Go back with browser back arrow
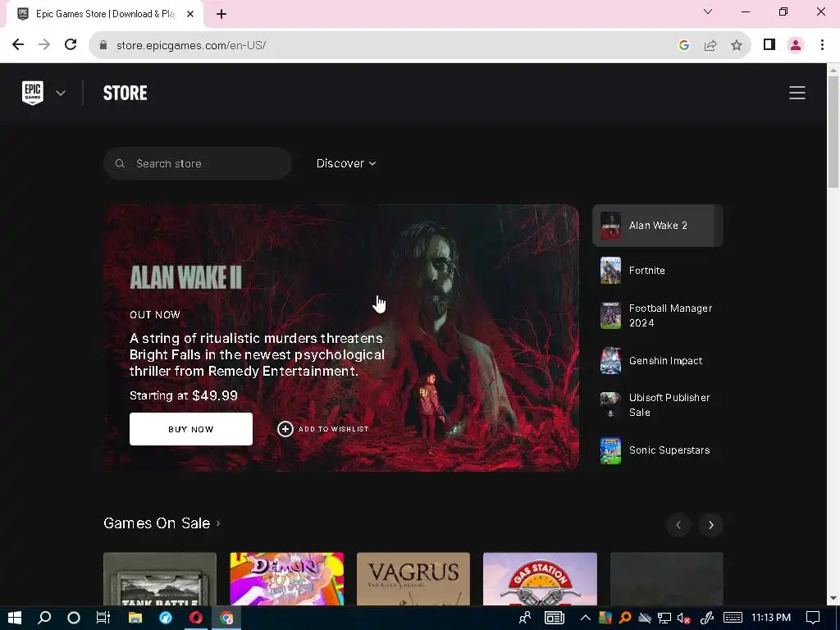 [18, 44]
